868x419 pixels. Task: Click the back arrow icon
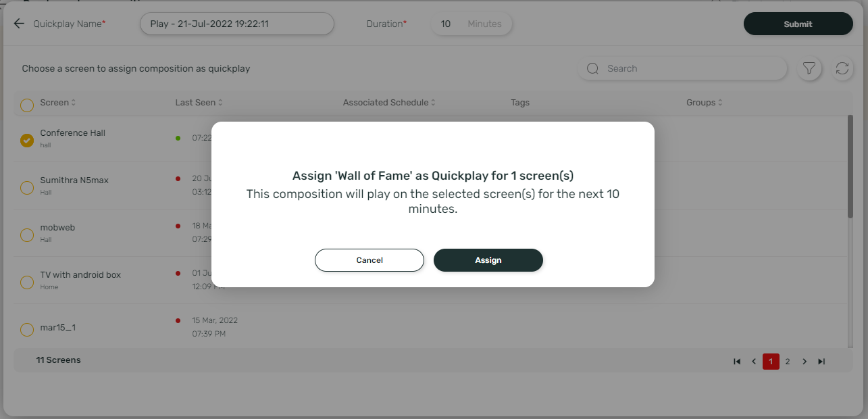point(19,24)
